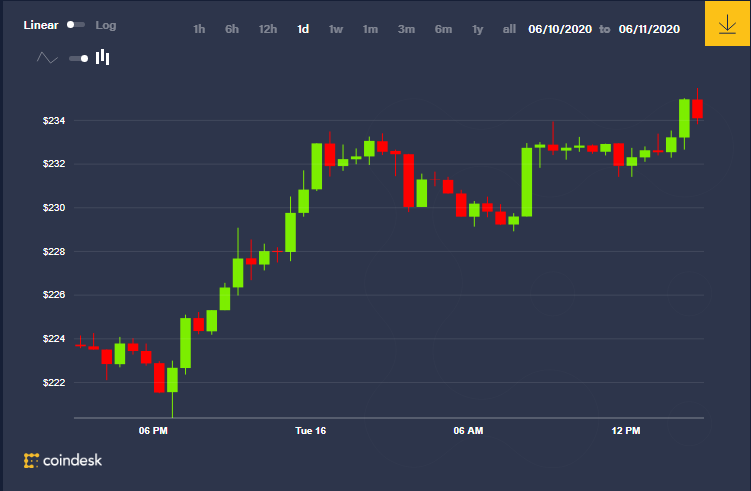Click the $224 price axis label
Image resolution: width=751 pixels, height=491 pixels.
tap(54, 339)
